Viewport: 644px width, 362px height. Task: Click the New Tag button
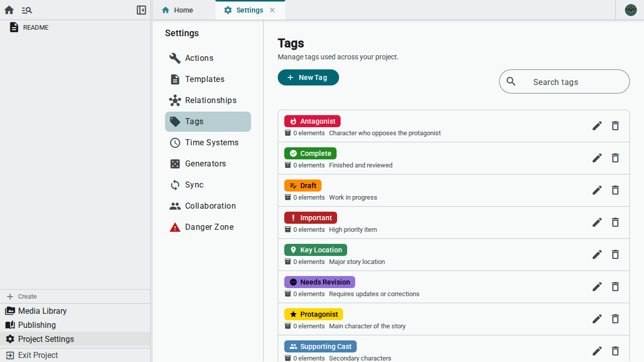pyautogui.click(x=308, y=77)
